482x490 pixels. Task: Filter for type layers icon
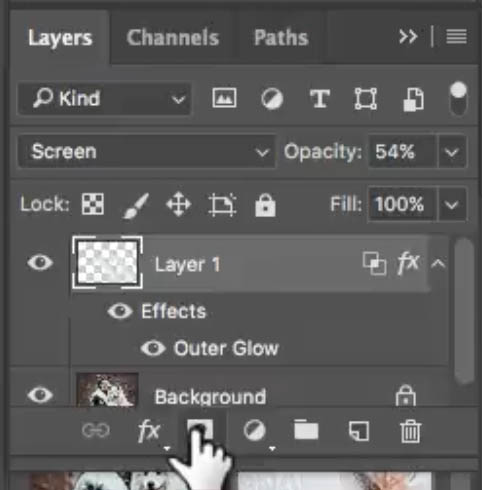[x=319, y=98]
